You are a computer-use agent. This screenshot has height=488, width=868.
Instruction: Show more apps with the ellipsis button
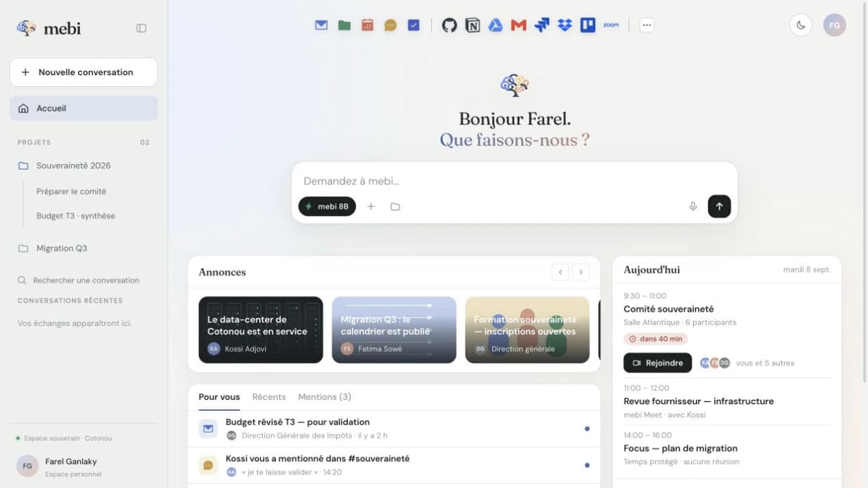click(647, 25)
